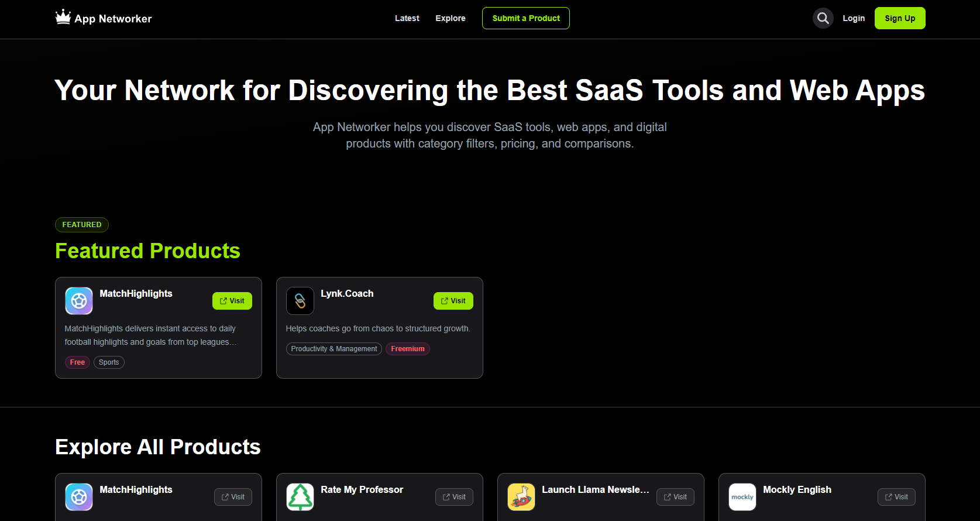Click the Submit a Product button
This screenshot has width=980, height=521.
pyautogui.click(x=526, y=18)
